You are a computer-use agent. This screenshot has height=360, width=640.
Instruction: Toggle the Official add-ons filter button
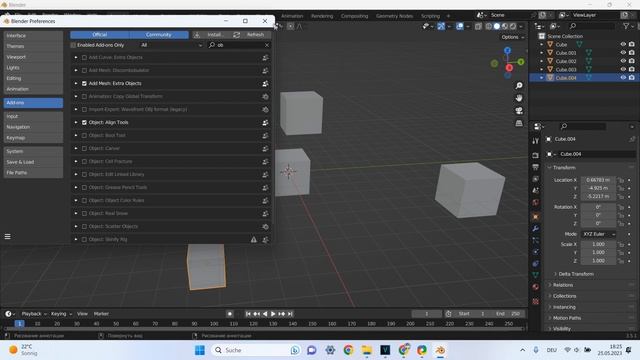(100, 35)
